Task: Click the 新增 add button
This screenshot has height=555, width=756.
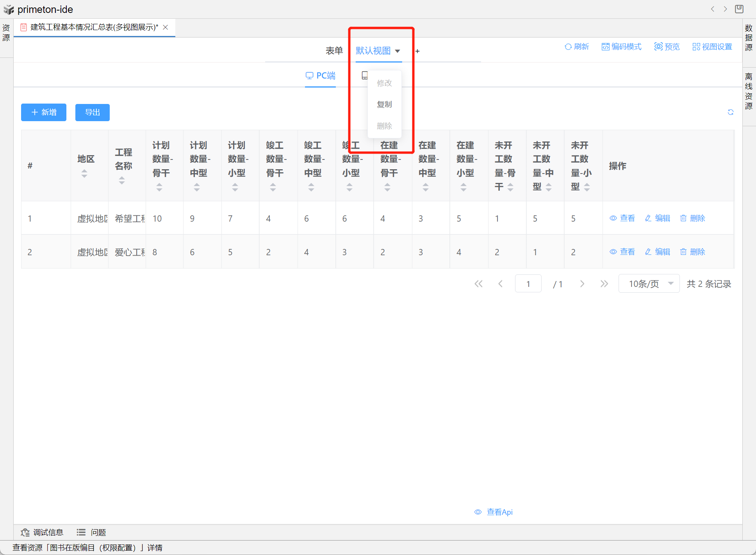Action: 44,113
